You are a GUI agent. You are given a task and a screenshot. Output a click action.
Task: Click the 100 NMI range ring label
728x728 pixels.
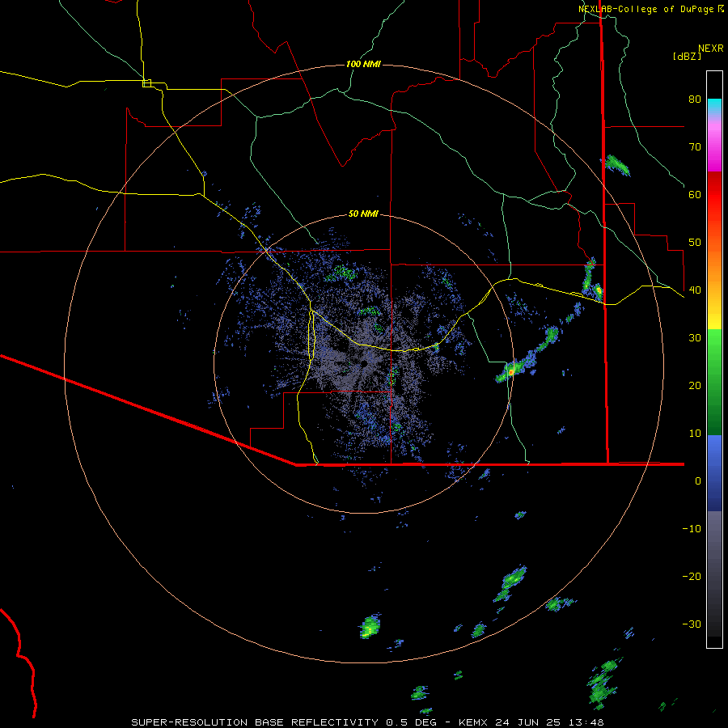363,64
